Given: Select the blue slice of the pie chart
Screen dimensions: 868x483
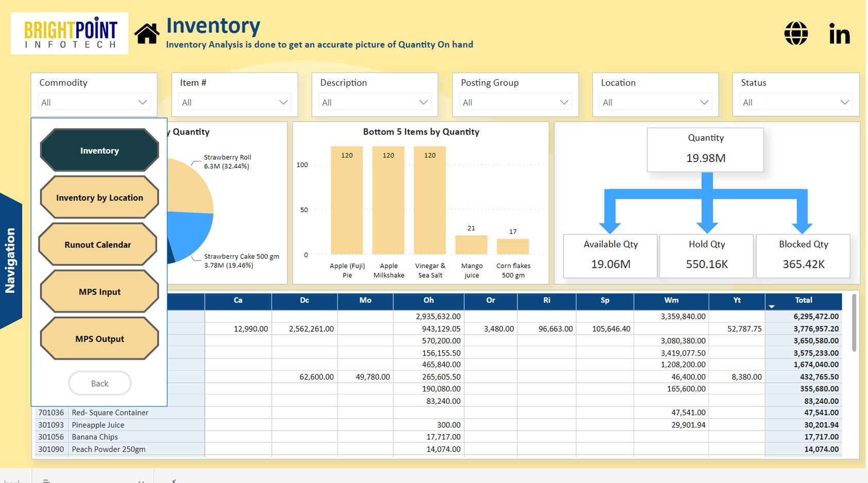Looking at the screenshot, I should click(x=190, y=233).
